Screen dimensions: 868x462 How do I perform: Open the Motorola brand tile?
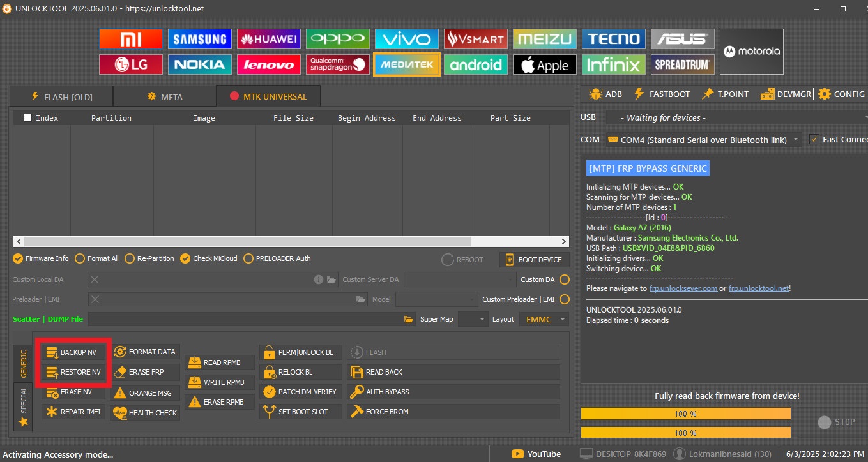point(750,52)
